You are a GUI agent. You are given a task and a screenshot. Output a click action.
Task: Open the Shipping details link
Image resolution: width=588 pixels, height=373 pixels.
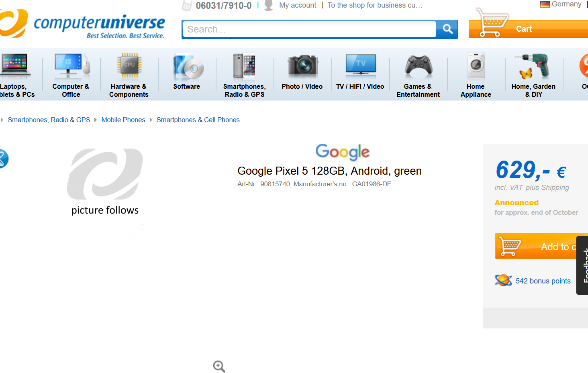[x=555, y=188]
